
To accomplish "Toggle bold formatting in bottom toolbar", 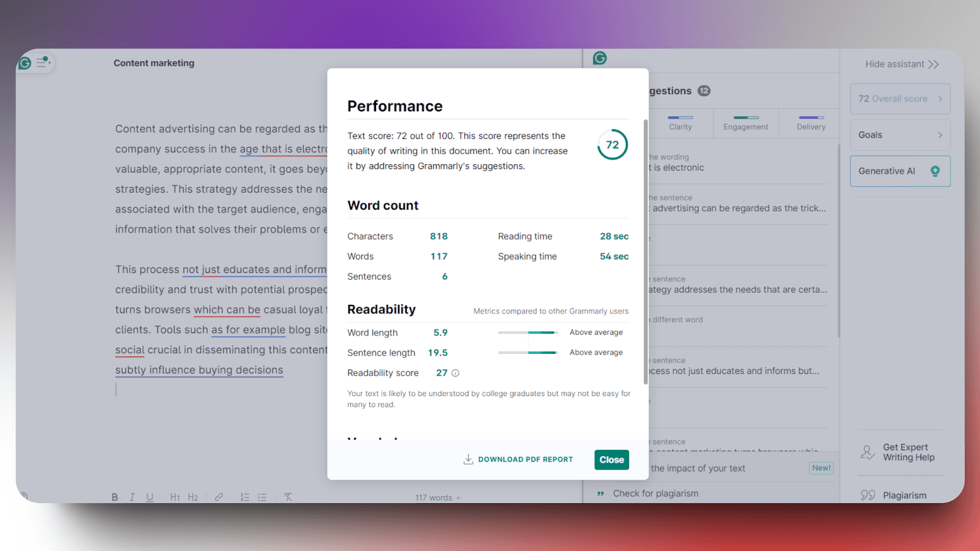I will (x=115, y=497).
